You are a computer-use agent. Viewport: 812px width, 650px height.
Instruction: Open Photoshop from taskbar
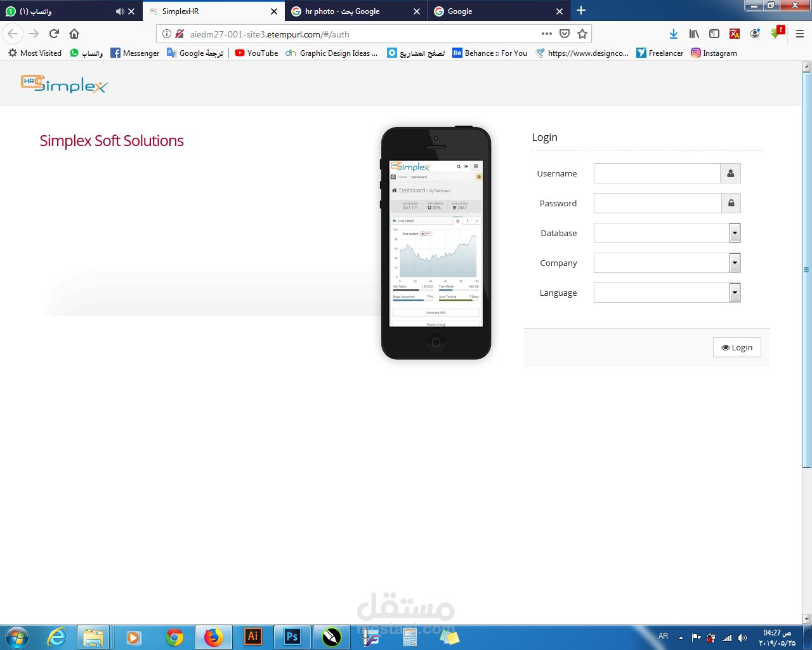[x=292, y=637]
